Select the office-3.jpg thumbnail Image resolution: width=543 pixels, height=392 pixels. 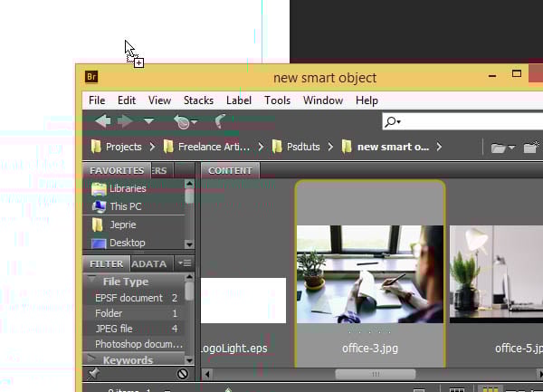coord(370,274)
